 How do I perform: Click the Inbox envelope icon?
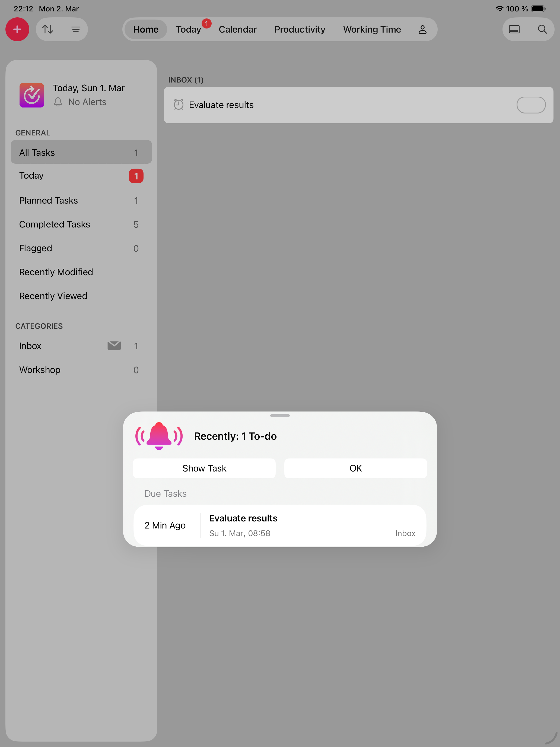pos(114,346)
